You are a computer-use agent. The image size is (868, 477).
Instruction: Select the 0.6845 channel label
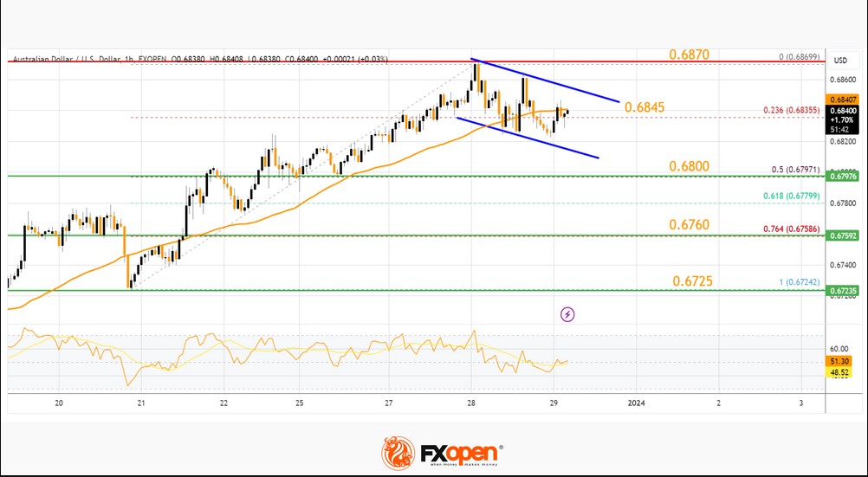[645, 107]
